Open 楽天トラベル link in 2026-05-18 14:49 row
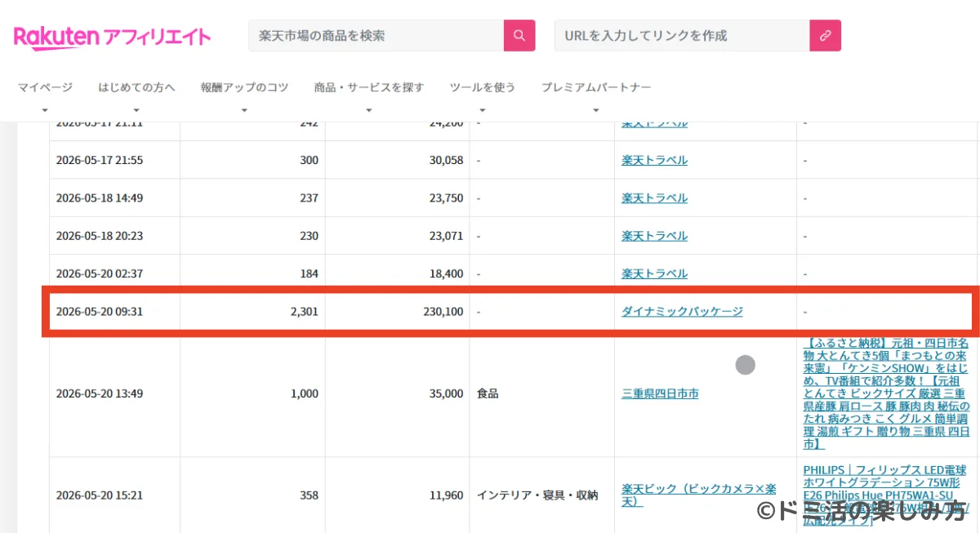Screen dimensions: 980x533 654,198
